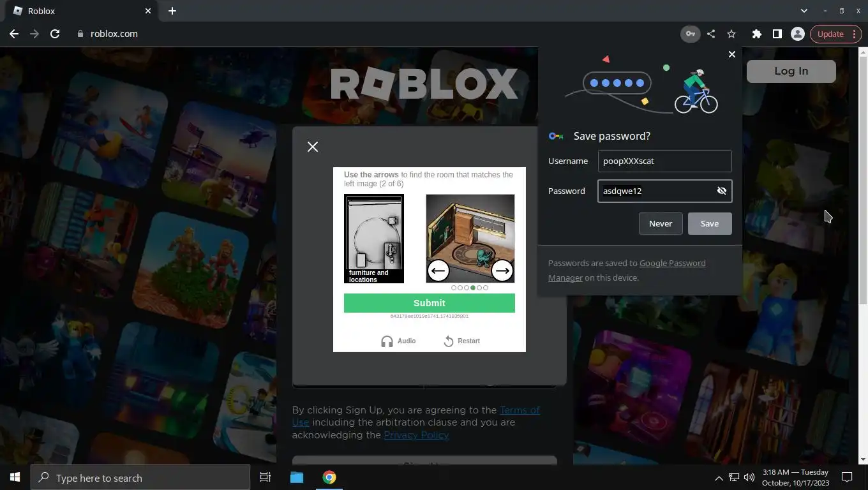The width and height of the screenshot is (868, 490).
Task: Close the Roblox tab
Action: pyautogui.click(x=148, y=11)
